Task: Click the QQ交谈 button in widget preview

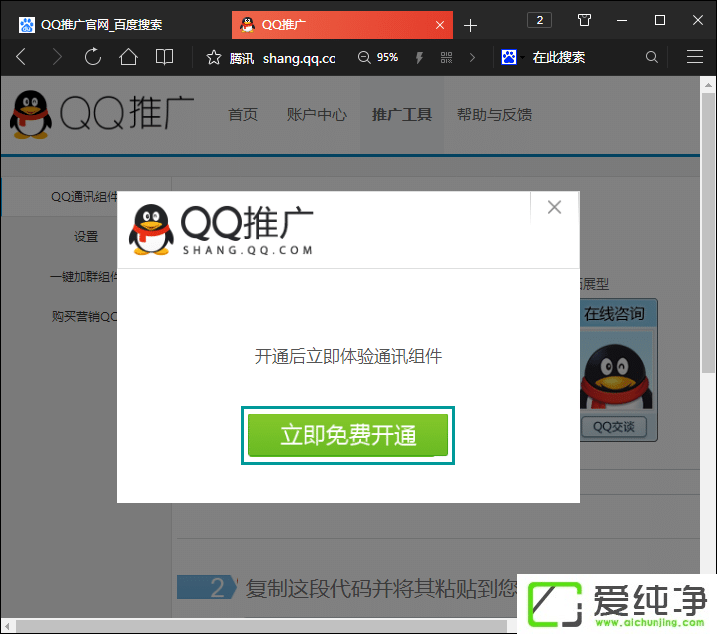Action: (x=614, y=427)
